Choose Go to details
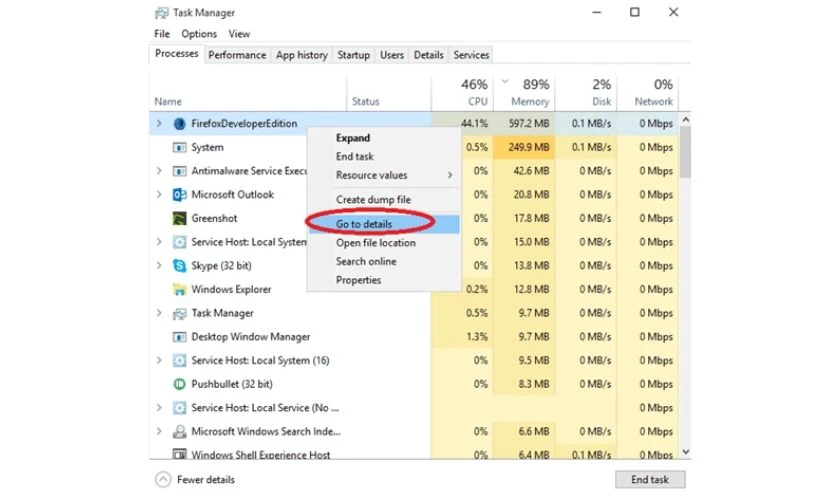This screenshot has width=840, height=500. point(384,224)
